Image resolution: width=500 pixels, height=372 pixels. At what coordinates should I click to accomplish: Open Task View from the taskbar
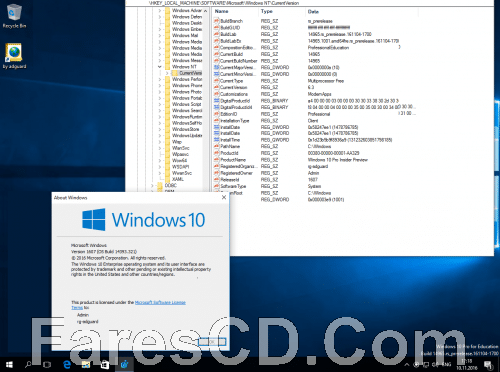tap(47, 365)
